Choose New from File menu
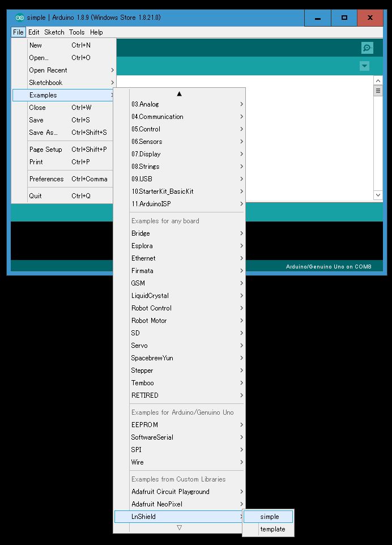 63,45
